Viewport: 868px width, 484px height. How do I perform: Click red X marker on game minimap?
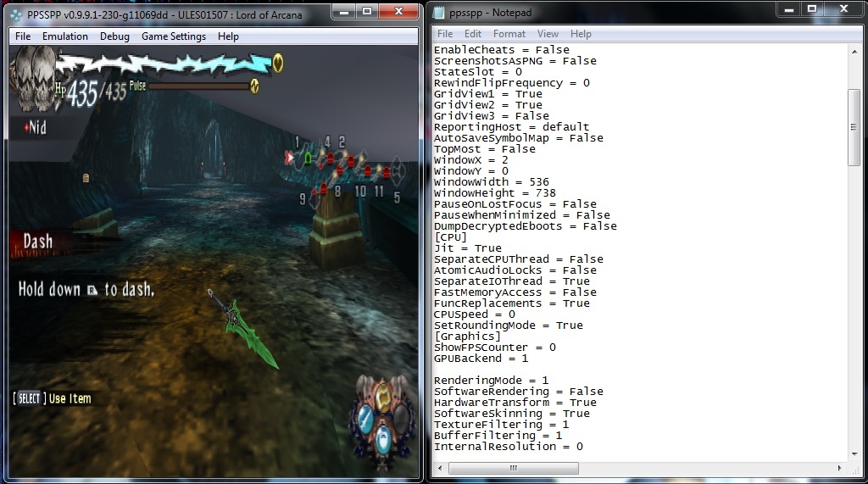[x=289, y=158]
